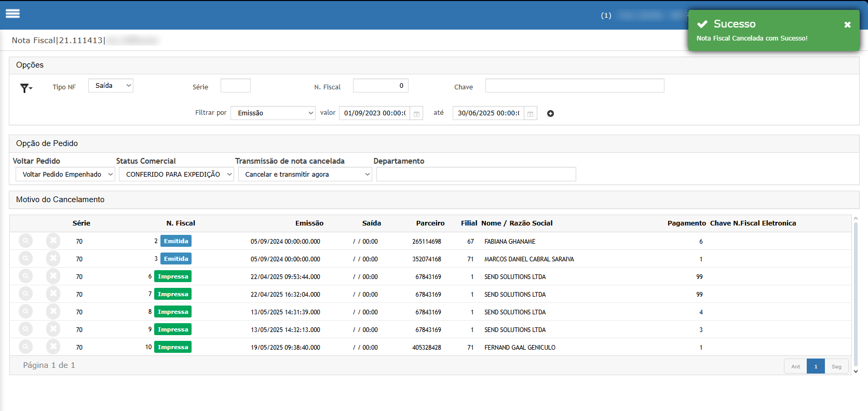Select FABIANA GHANAME name cell
Screen dimensions: 868x411
point(510,242)
